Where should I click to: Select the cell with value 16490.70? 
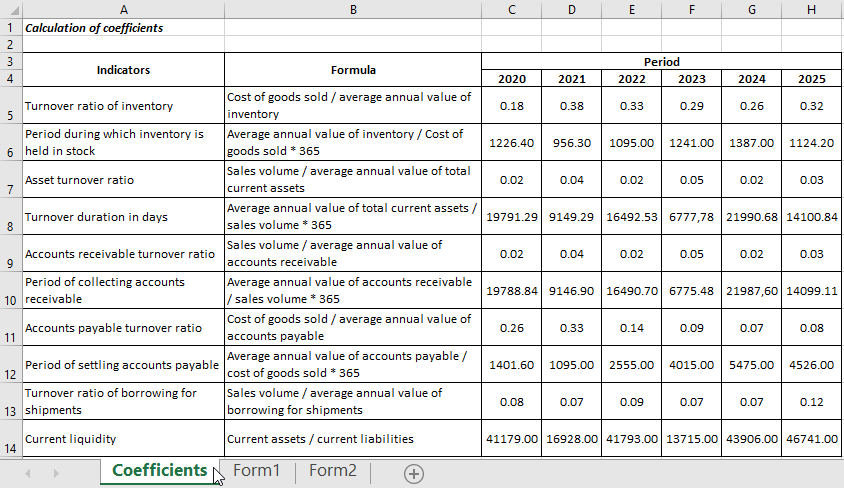[x=631, y=291]
